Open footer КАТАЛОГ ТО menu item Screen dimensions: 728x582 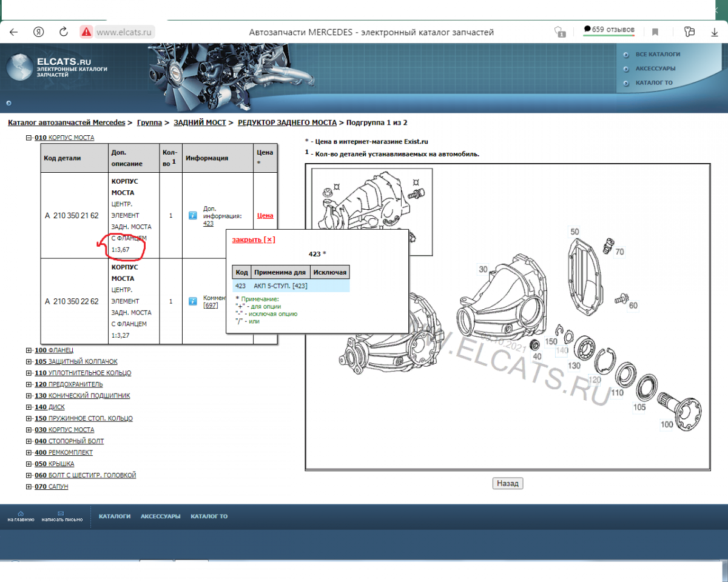point(209,517)
